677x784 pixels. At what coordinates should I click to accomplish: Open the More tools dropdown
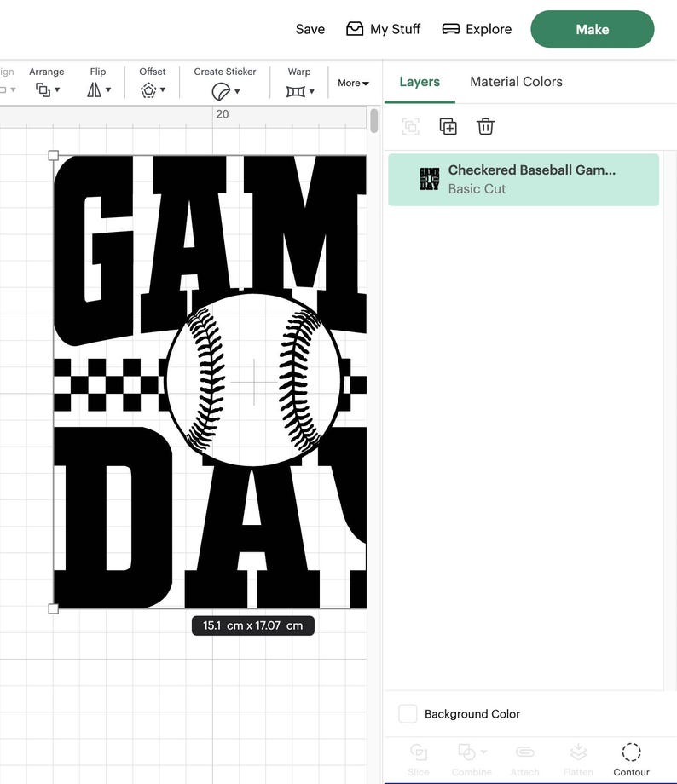[x=353, y=83]
